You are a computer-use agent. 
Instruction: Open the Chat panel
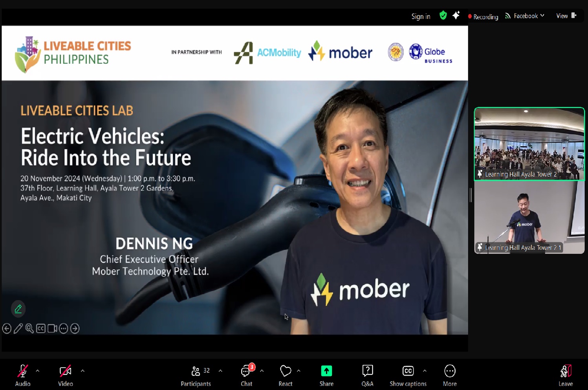pos(246,375)
